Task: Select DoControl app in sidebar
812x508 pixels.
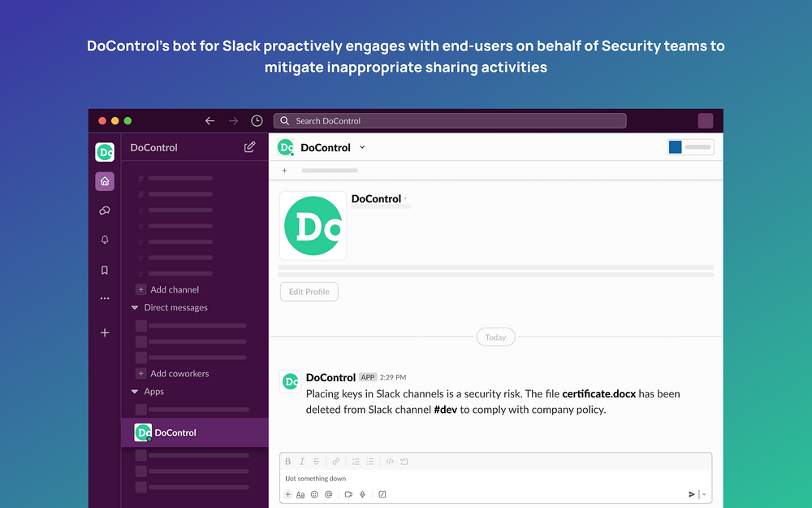Action: click(x=195, y=432)
